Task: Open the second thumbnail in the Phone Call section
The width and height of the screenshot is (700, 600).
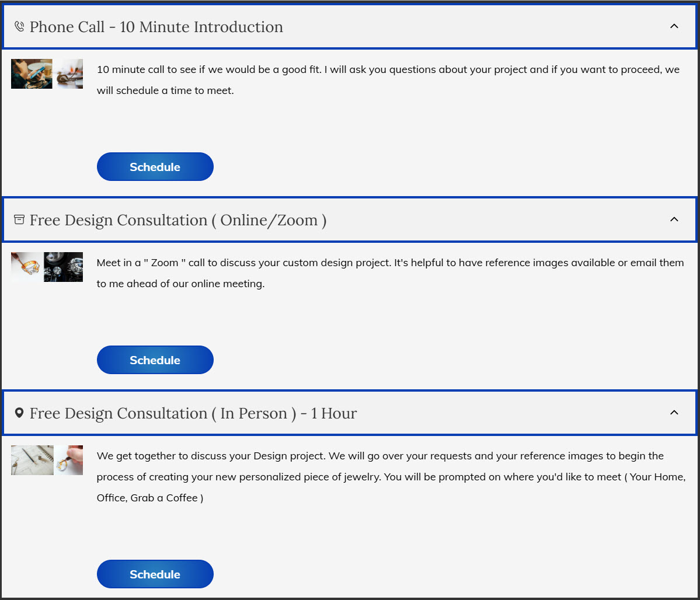Action: pyautogui.click(x=69, y=74)
